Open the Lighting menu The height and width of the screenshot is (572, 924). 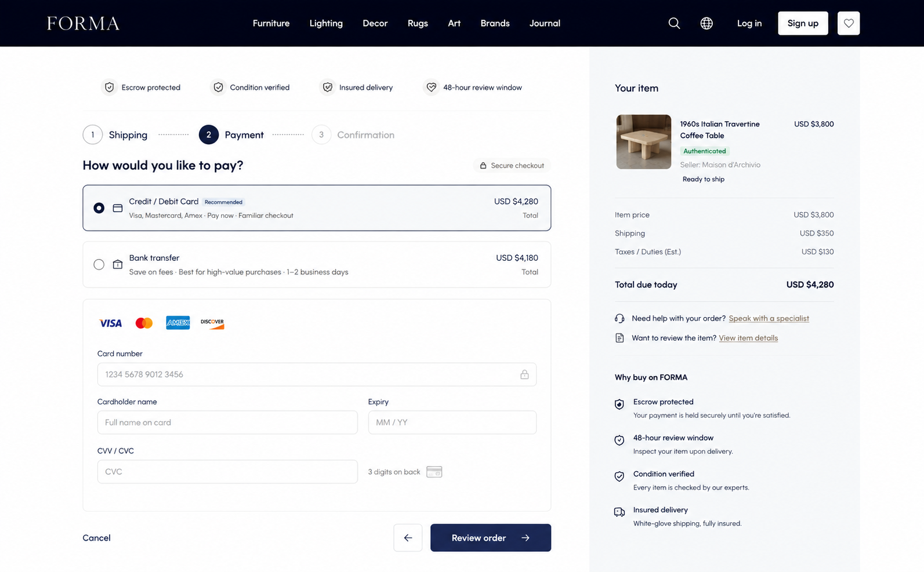(326, 23)
